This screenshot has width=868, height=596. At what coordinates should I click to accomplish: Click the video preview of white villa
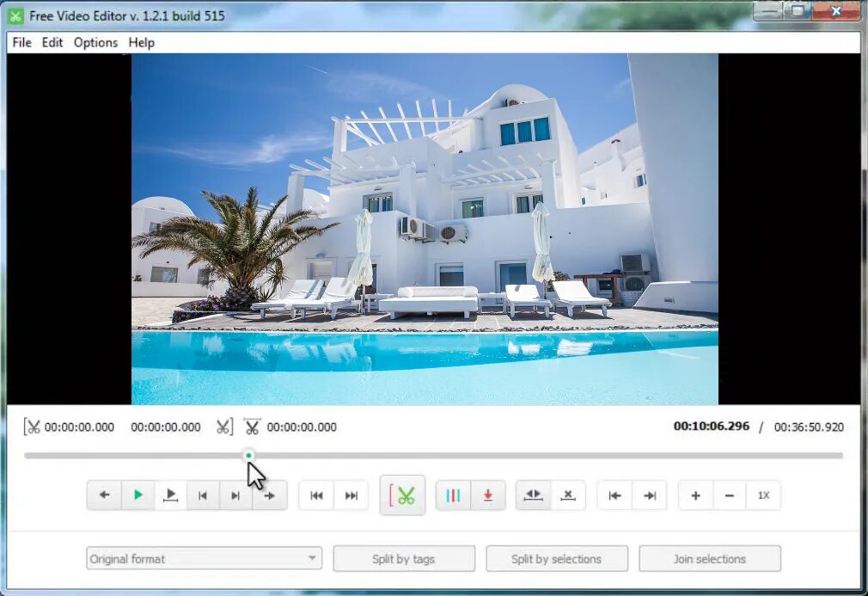pyautogui.click(x=425, y=229)
